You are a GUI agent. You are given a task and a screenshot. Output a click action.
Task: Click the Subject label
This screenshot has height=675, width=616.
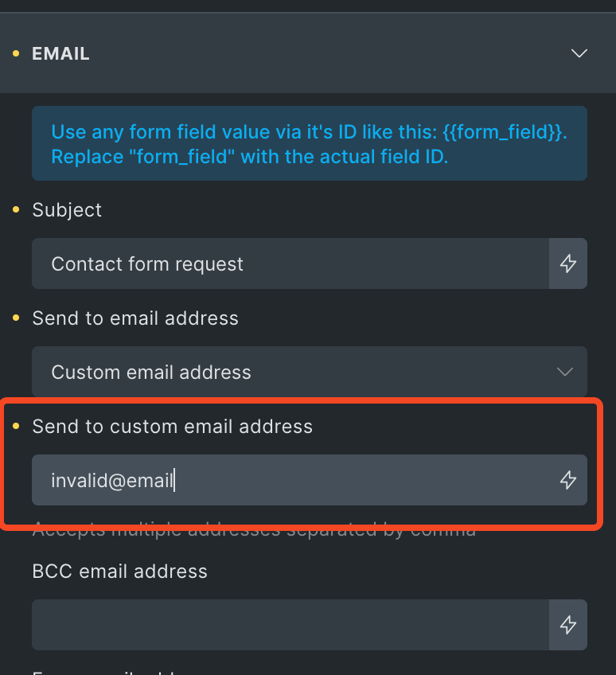tap(67, 210)
